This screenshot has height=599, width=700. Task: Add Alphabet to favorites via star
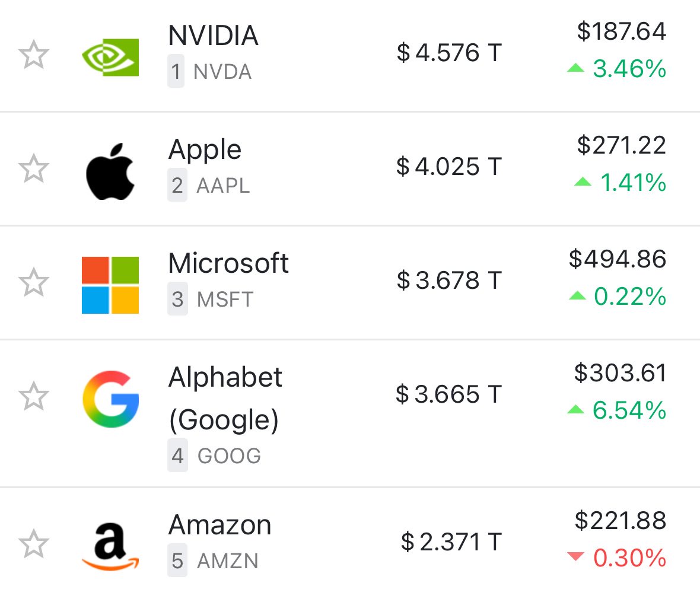point(33,397)
